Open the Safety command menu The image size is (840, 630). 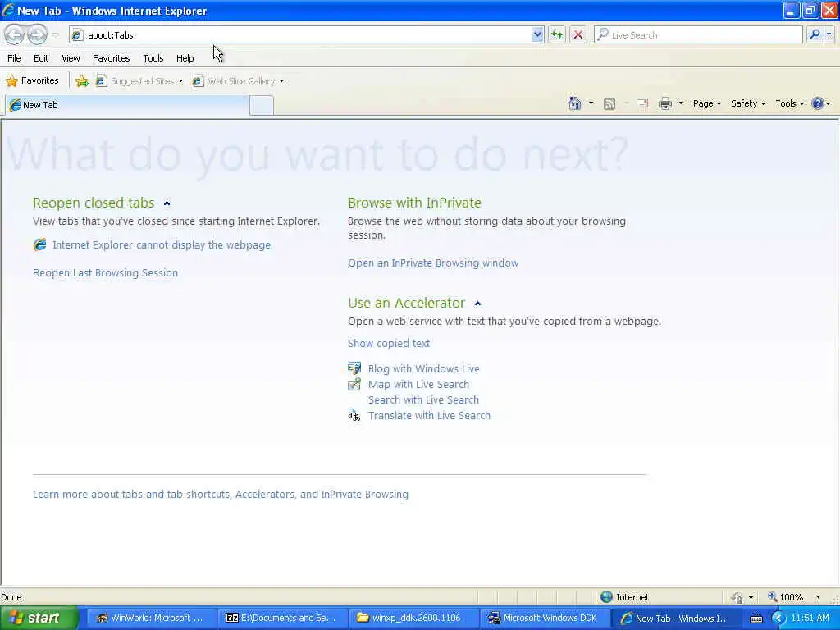tap(748, 103)
